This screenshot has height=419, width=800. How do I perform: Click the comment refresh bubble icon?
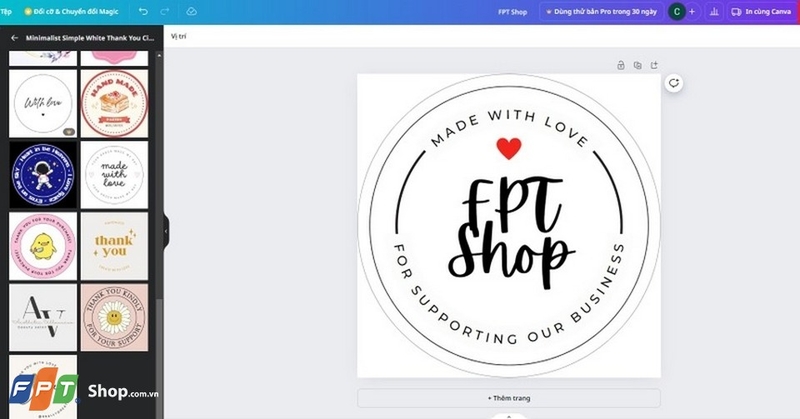point(674,83)
